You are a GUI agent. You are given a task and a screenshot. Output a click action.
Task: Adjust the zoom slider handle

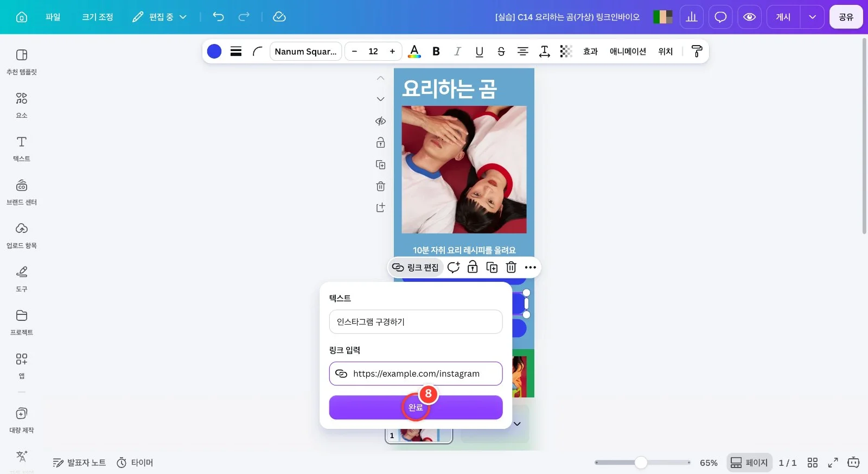(x=641, y=463)
